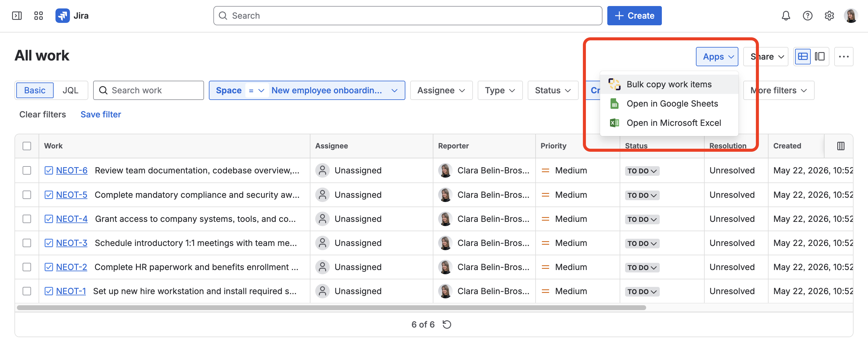Click the medium priority icon in NEOT-4 row
The width and height of the screenshot is (868, 345).
(545, 219)
